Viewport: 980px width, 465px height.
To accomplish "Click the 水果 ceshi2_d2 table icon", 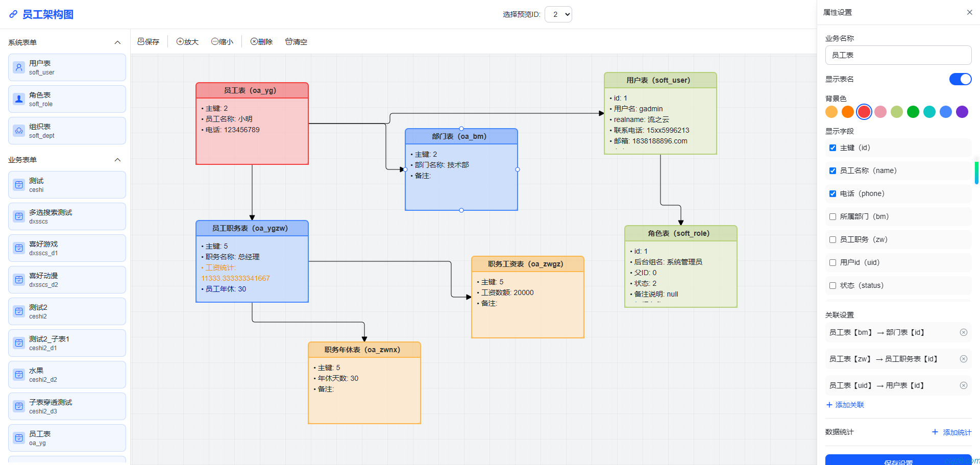I will click(x=19, y=374).
